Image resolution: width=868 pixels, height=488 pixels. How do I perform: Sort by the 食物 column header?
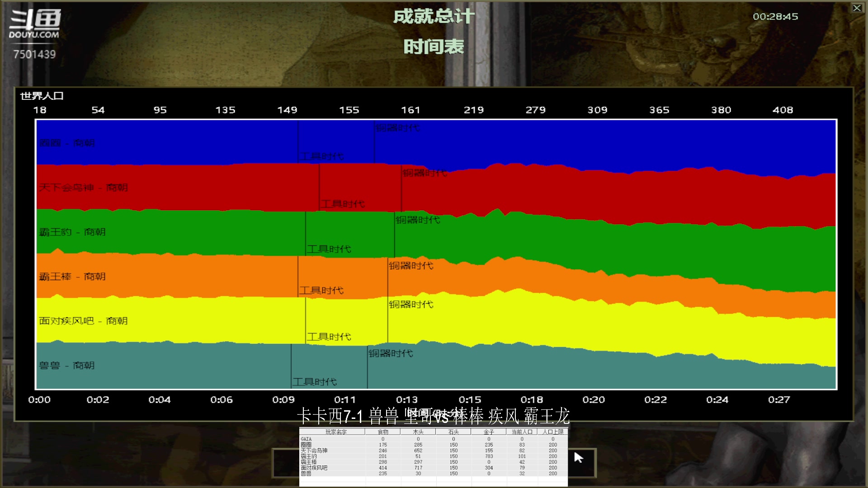383,432
